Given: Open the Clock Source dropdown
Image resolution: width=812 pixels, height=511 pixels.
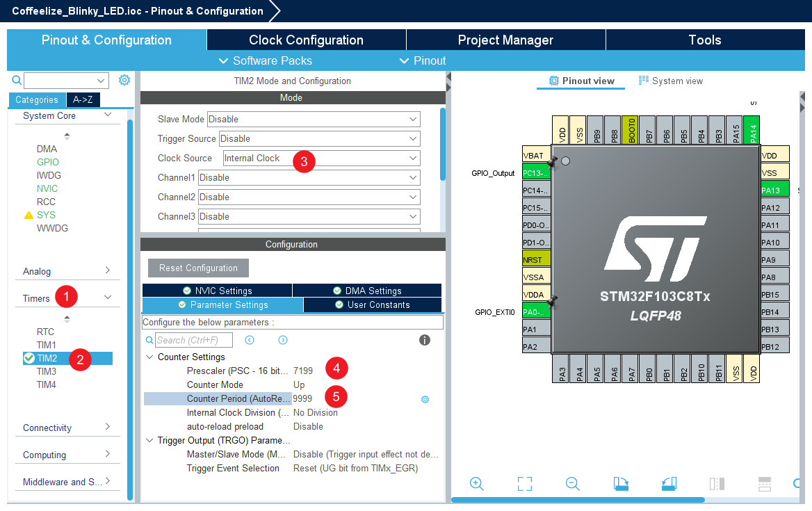Looking at the screenshot, I should point(413,159).
